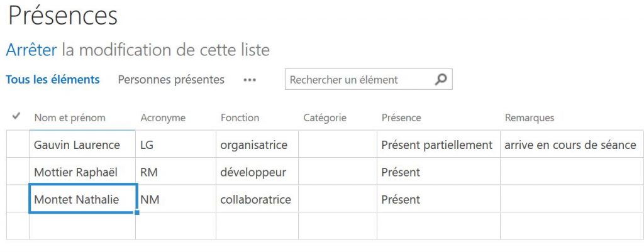Click the Remarques column header
This screenshot has height=252, width=644.
click(529, 118)
